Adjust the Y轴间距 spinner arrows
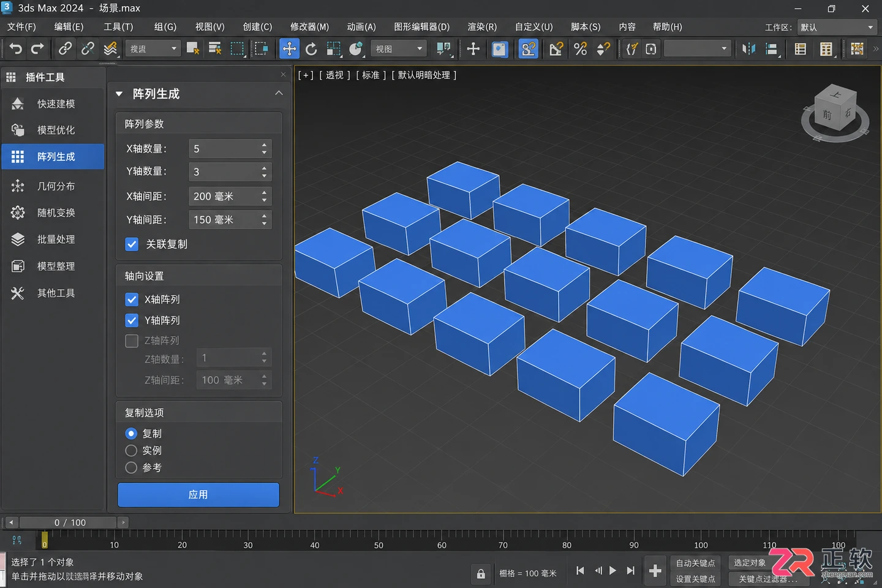The height and width of the screenshot is (588, 882). 264,220
